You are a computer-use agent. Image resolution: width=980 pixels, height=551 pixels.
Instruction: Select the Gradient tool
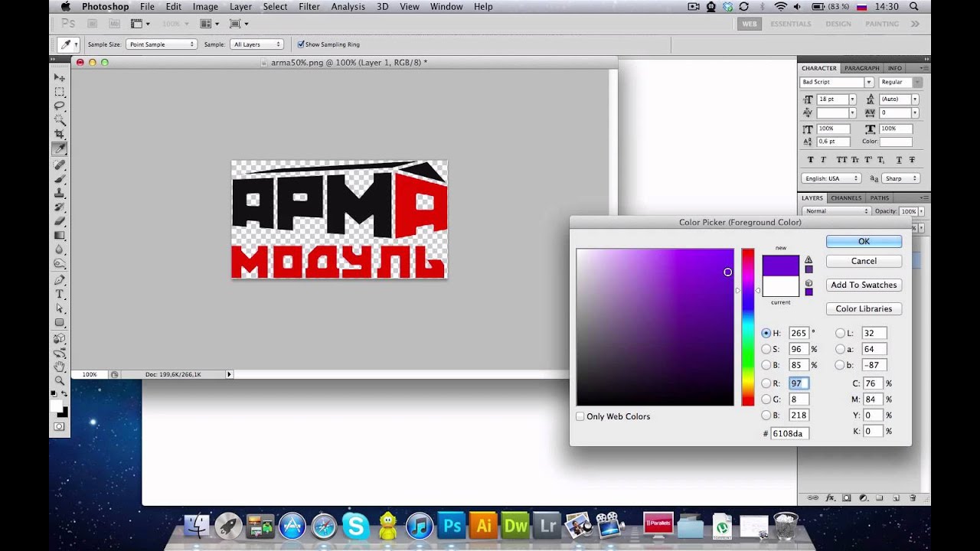click(59, 235)
